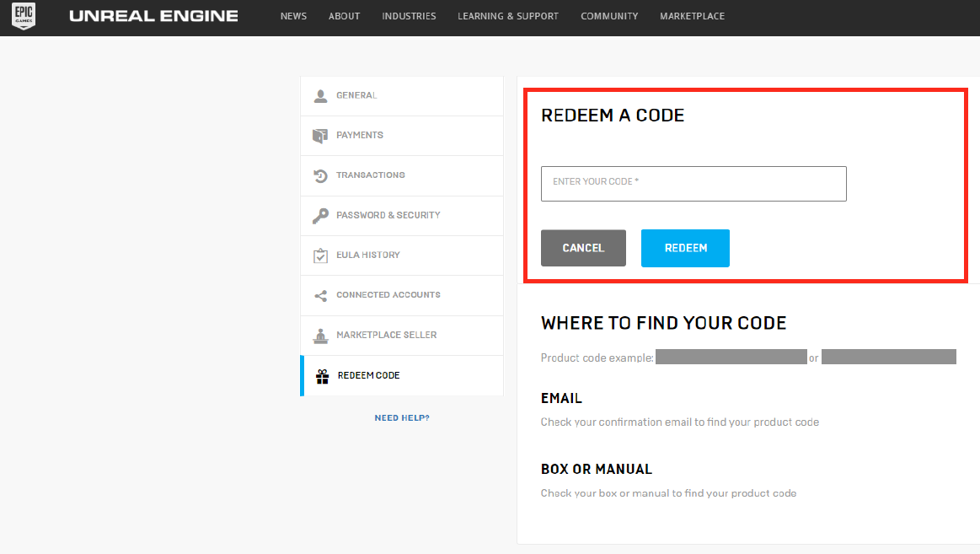Click the Cancel button
Image resolution: width=980 pixels, height=554 pixels.
[583, 248]
